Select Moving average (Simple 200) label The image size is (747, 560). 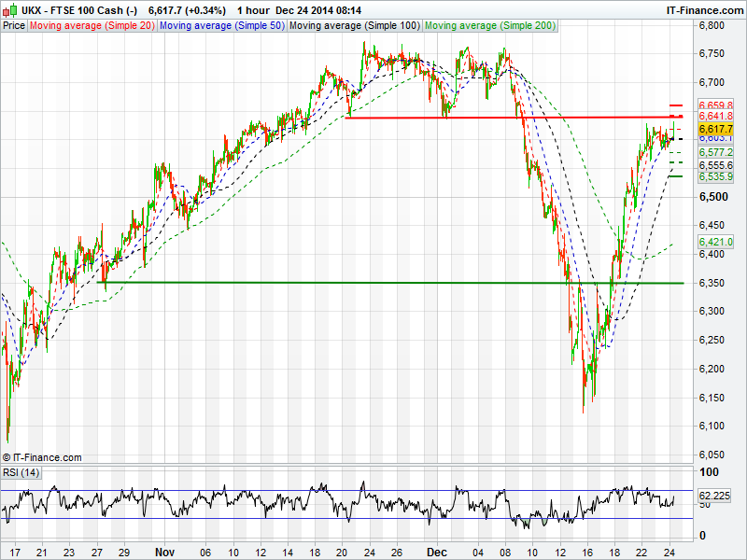point(488,25)
